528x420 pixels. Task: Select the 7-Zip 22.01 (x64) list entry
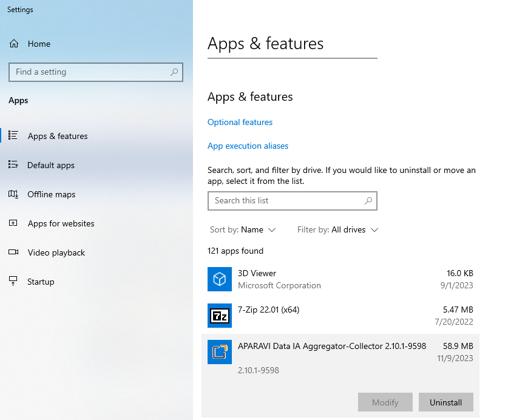coord(340,316)
